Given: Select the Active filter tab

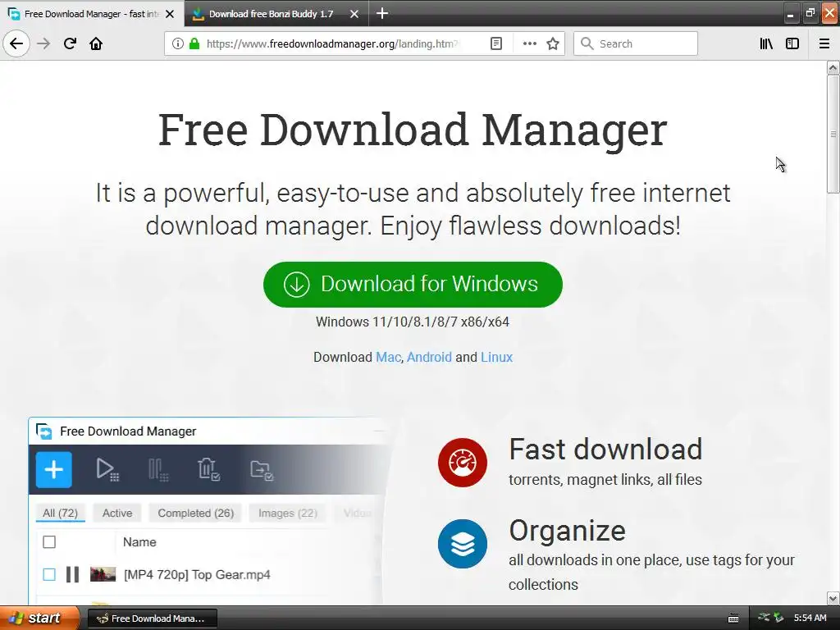Looking at the screenshot, I should pos(116,514).
